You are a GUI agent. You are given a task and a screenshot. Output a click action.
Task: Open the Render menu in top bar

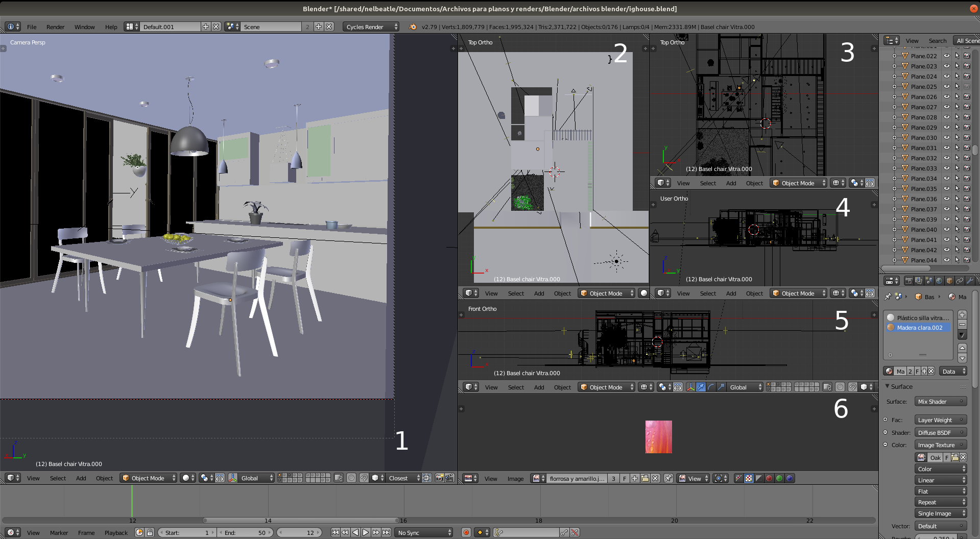tap(55, 27)
